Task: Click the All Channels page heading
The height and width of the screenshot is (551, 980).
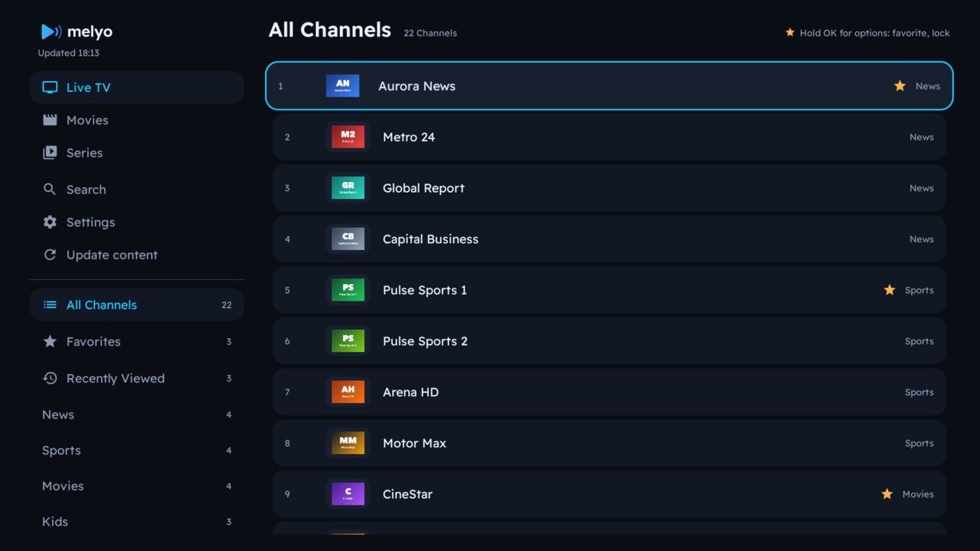Action: [x=330, y=30]
